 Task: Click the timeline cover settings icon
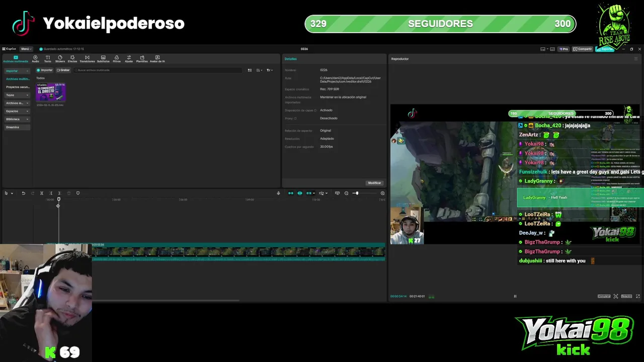pos(337,193)
